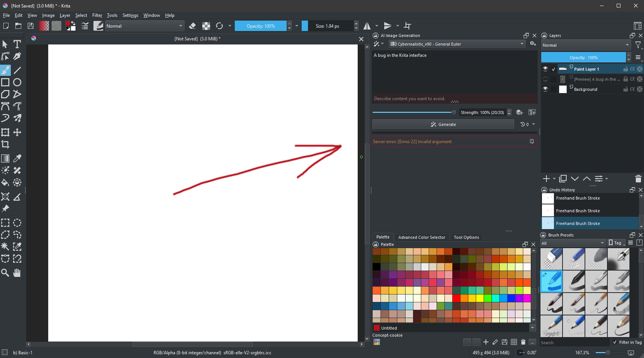Switch to Advanced Color Selector tab

tap(422, 237)
